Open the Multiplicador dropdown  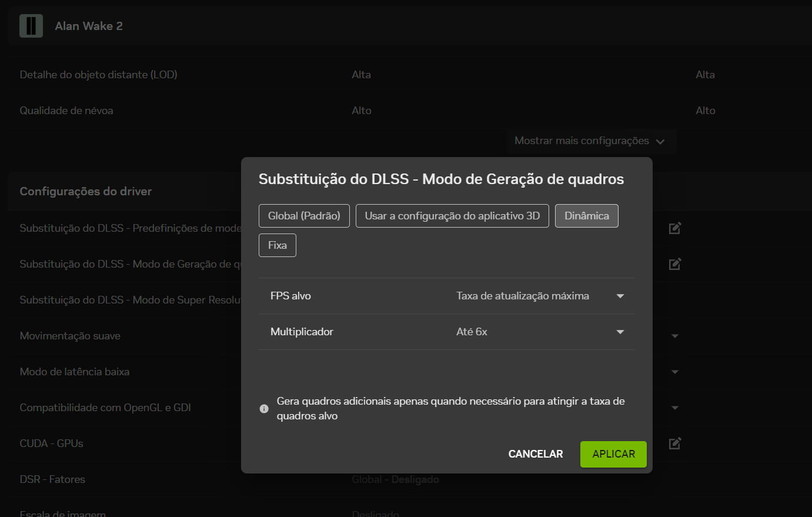coord(620,331)
